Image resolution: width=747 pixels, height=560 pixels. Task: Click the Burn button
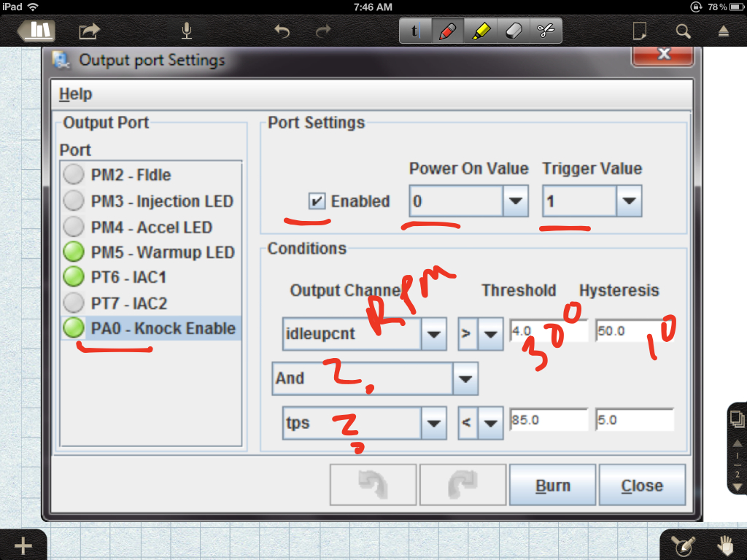coord(553,485)
